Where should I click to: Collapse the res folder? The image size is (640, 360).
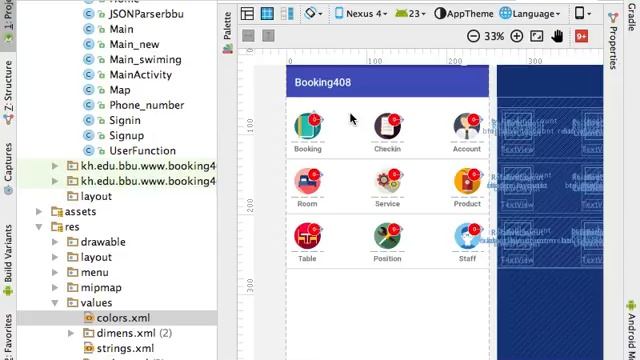tap(39, 227)
